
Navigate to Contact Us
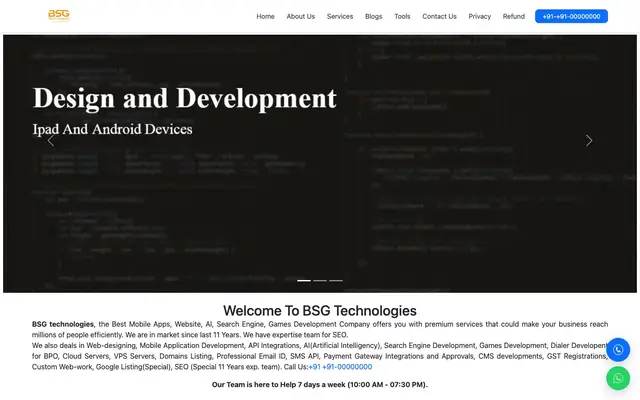(439, 16)
